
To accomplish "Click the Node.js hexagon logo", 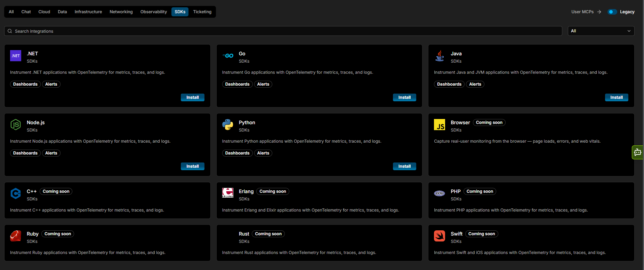I will coord(16,125).
